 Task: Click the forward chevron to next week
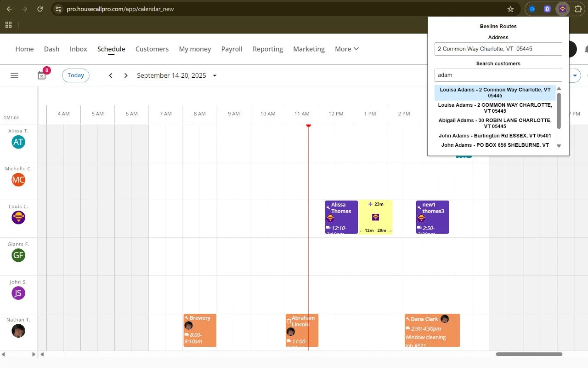point(126,75)
